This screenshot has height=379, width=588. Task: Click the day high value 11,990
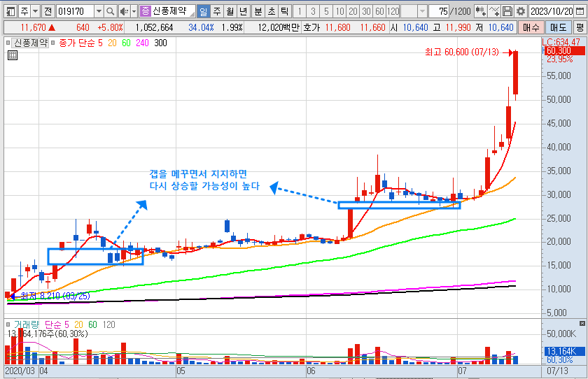[x=458, y=27]
